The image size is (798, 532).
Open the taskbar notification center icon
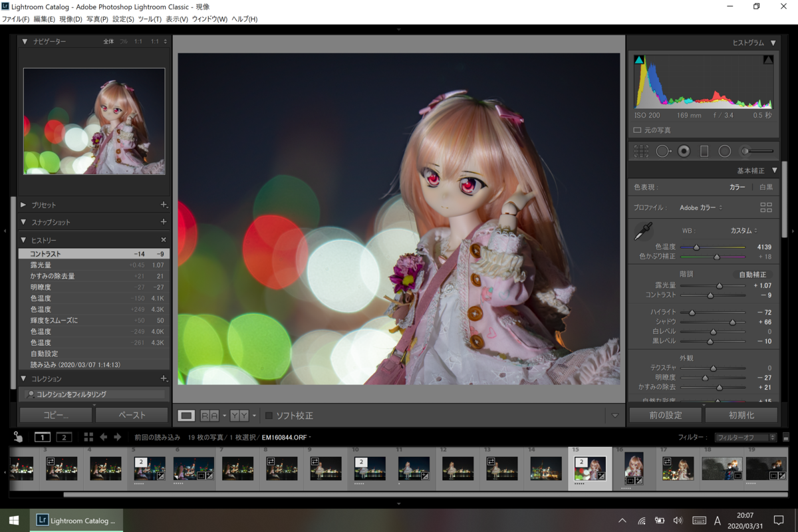click(779, 520)
